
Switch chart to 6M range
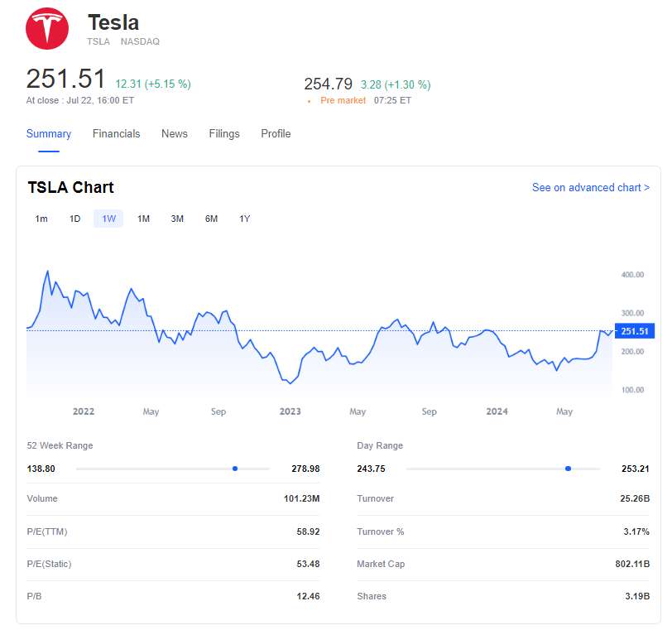pyautogui.click(x=211, y=219)
